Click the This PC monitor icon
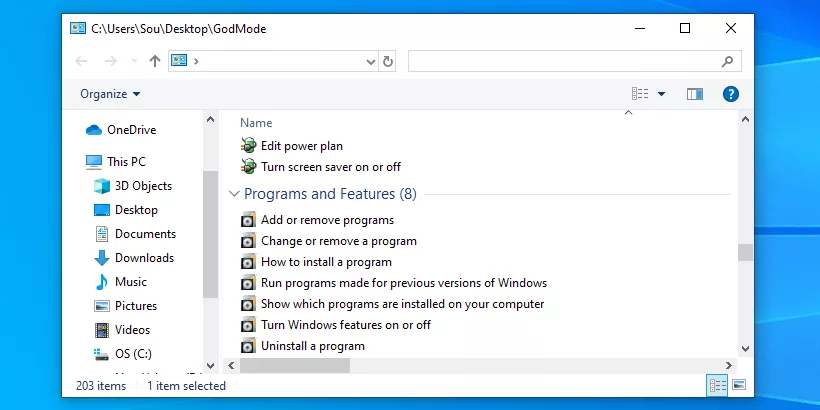 pyautogui.click(x=94, y=162)
